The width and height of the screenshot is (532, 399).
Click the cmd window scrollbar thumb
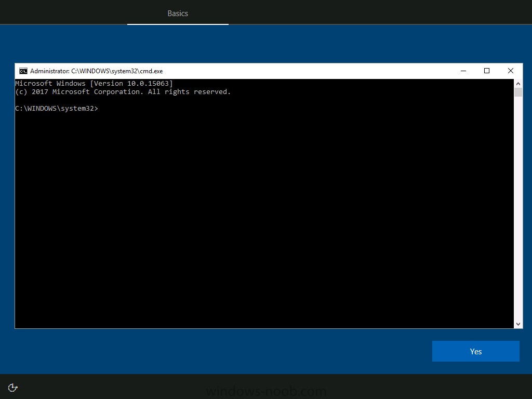click(x=518, y=92)
